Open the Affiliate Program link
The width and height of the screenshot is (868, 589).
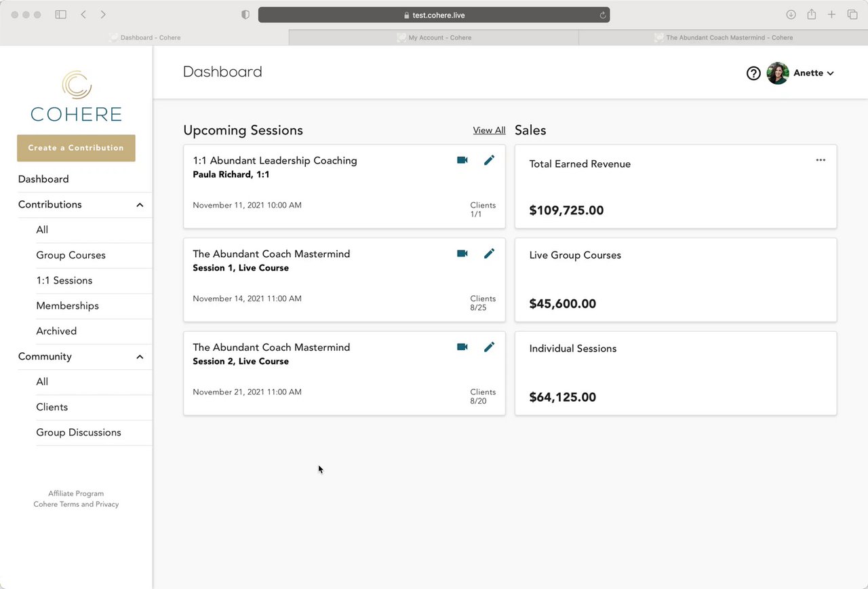pos(76,493)
